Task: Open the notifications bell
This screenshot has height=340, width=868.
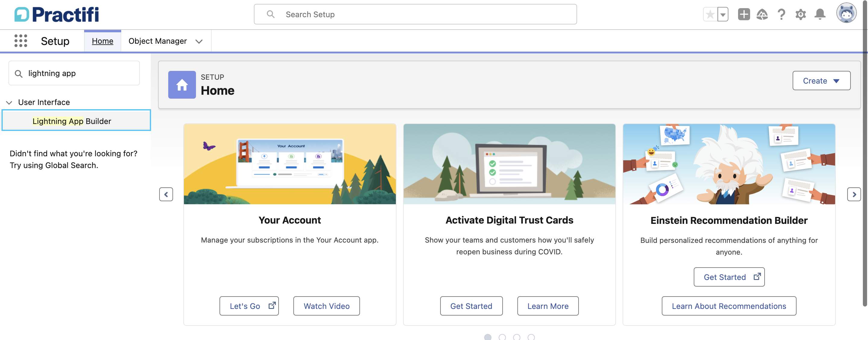Action: pyautogui.click(x=820, y=14)
